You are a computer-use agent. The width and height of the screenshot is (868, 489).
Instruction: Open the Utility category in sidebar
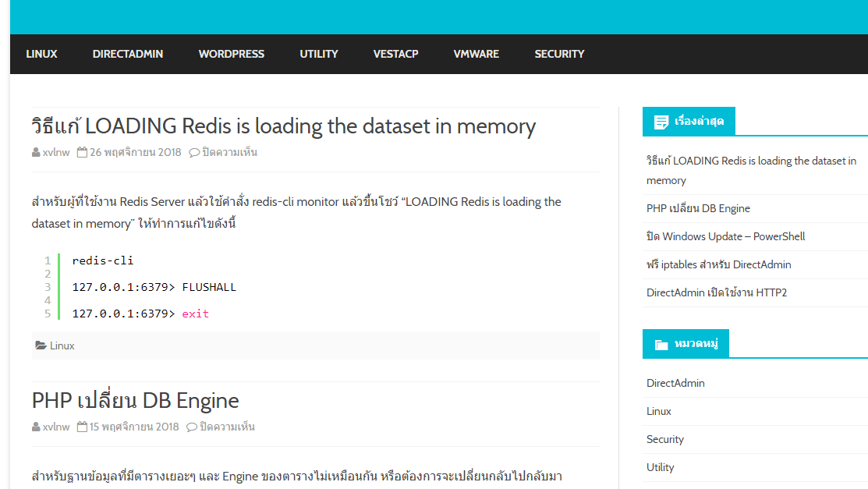661,467
